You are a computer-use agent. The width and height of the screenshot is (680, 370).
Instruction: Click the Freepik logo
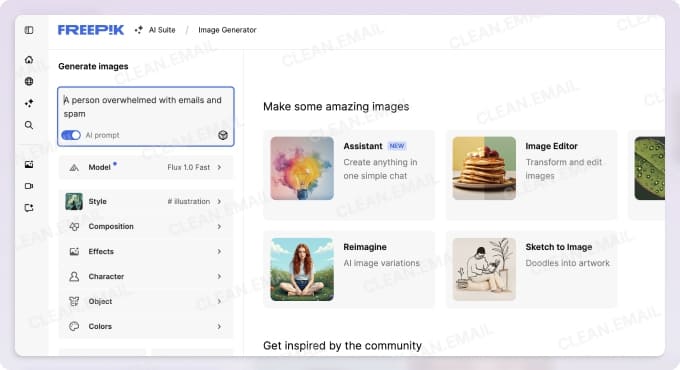coord(91,30)
